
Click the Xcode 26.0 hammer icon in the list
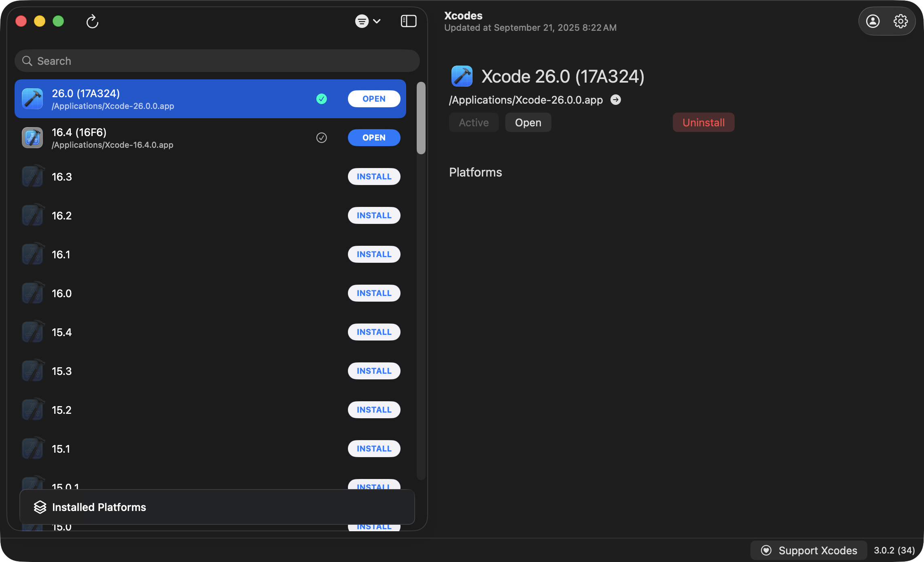tap(32, 99)
